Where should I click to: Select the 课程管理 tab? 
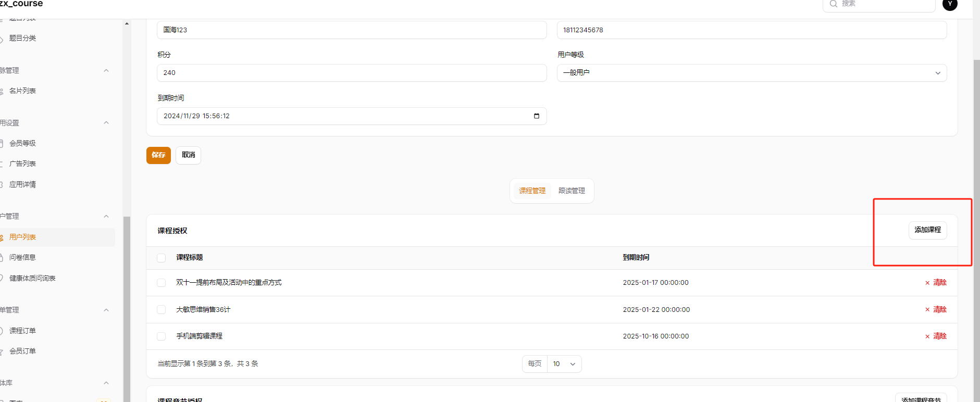[x=532, y=191]
